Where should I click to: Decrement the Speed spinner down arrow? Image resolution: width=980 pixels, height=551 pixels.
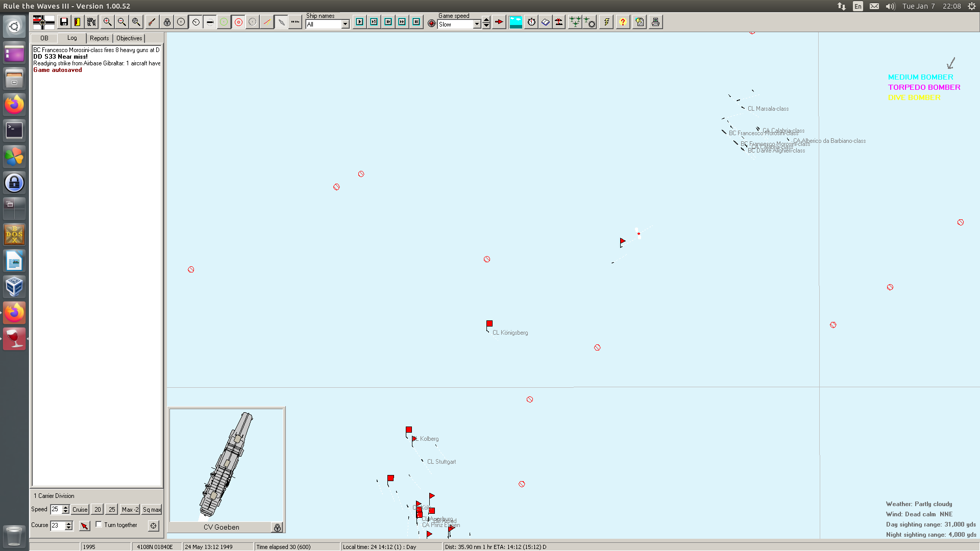(65, 512)
